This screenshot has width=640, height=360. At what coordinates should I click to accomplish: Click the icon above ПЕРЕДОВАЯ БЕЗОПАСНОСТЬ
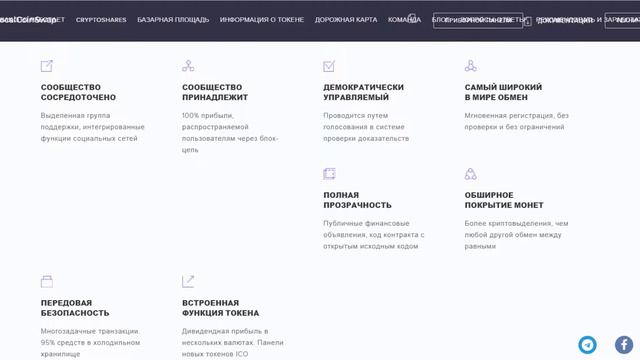click(x=47, y=281)
